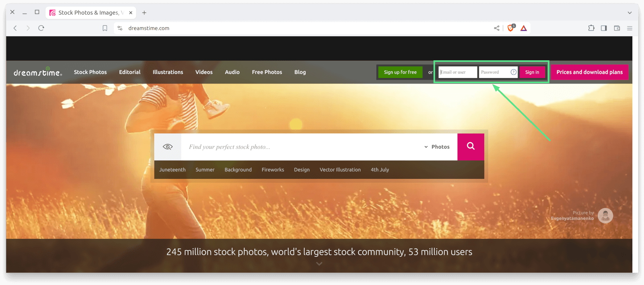The image size is (644, 285).
Task: Click the magenta search magnifier button
Action: (x=471, y=147)
